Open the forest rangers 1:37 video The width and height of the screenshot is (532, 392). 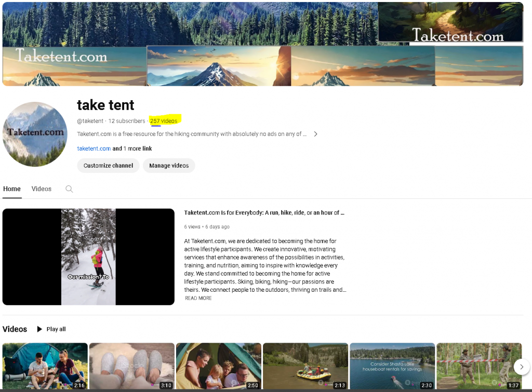click(479, 366)
